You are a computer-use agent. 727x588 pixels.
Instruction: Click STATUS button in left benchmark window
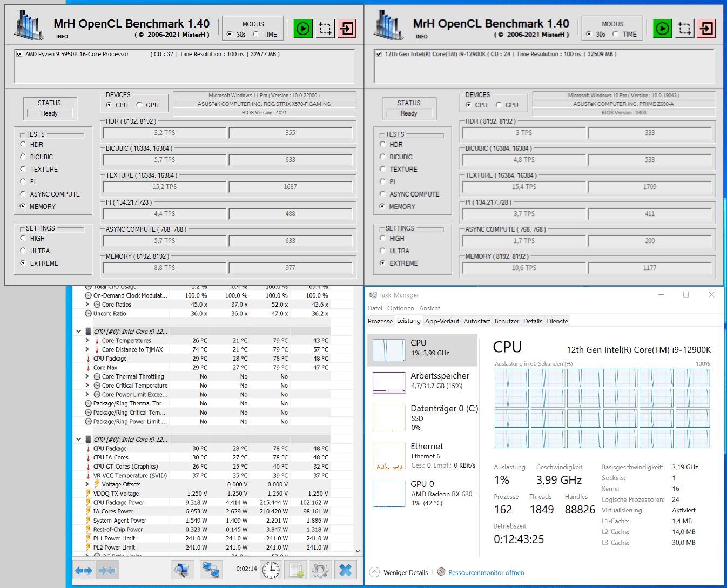49,103
